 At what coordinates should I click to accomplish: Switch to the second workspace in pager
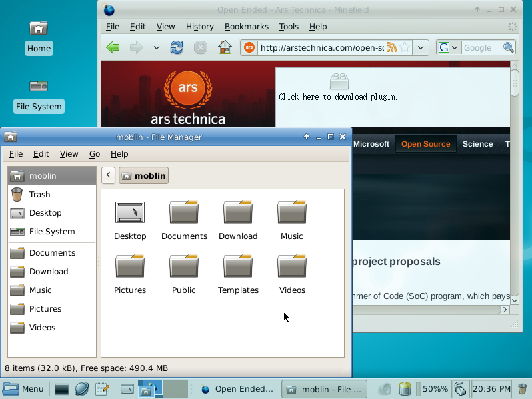point(175,389)
